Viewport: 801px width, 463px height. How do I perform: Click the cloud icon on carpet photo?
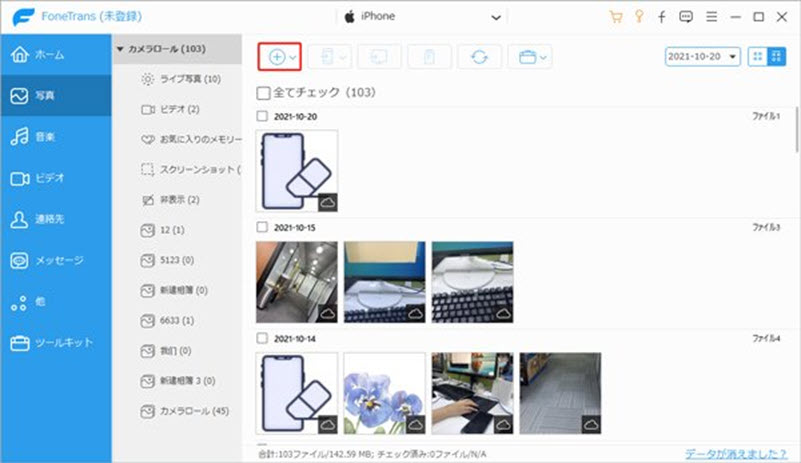coord(592,424)
